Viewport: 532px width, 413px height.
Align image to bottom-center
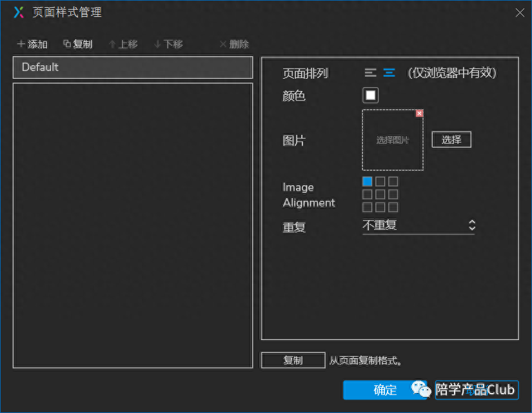pos(380,207)
